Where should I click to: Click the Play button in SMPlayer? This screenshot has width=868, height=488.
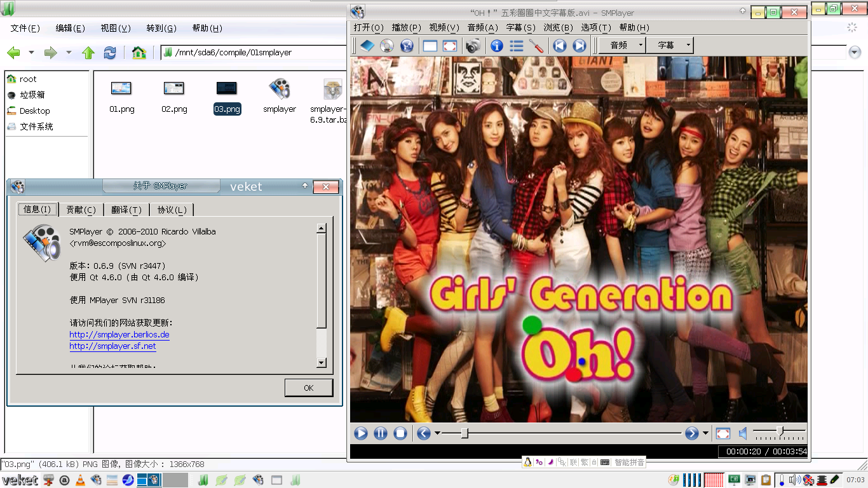pyautogui.click(x=361, y=433)
